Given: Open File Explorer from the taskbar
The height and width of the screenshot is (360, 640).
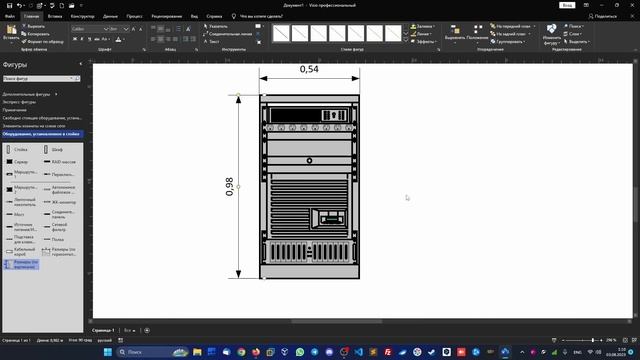Looking at the screenshot, I should pos(197,352).
